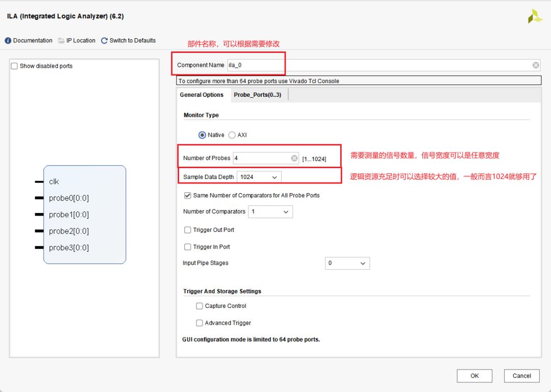The image size is (551, 392).
Task: Click the Xilinx logo in top corner
Action: click(x=535, y=16)
